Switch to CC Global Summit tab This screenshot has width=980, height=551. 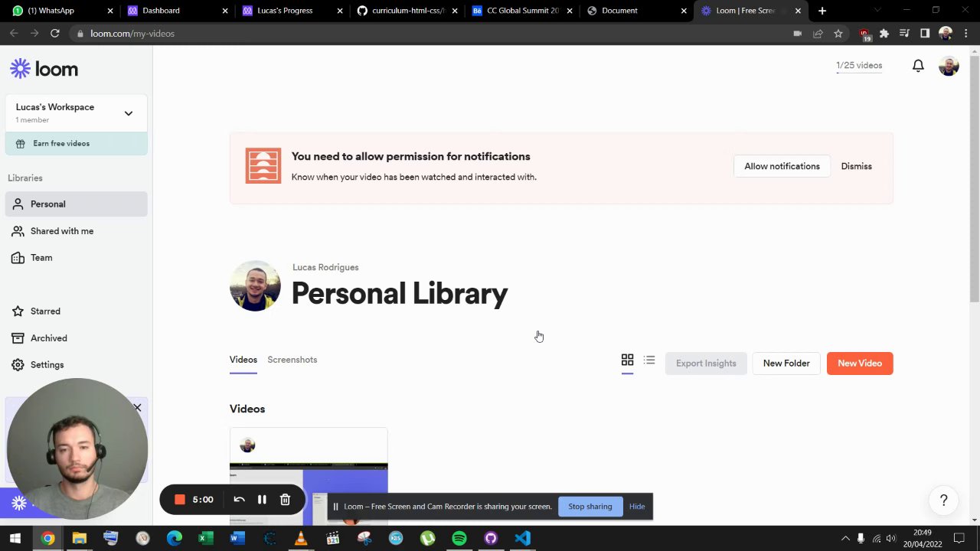[522, 11]
